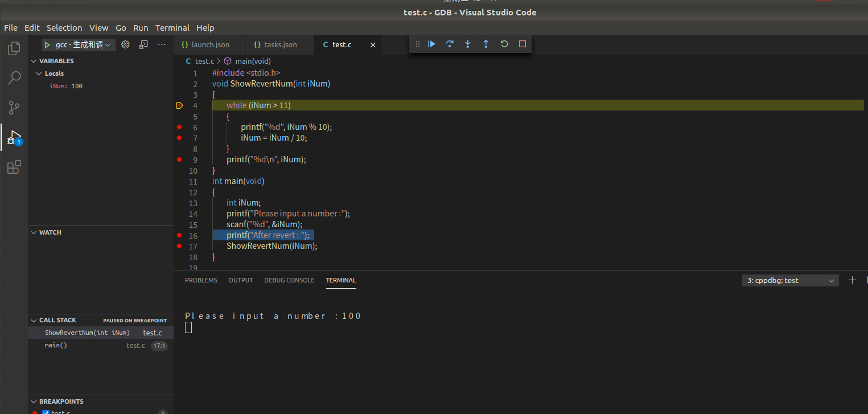Select the TERMINAL panel tab
Image resolution: width=868 pixels, height=414 pixels.
(x=341, y=280)
